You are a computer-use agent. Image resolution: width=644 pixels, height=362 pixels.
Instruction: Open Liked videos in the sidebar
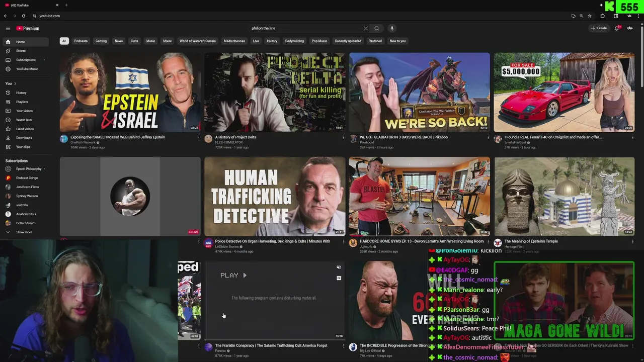point(25,129)
